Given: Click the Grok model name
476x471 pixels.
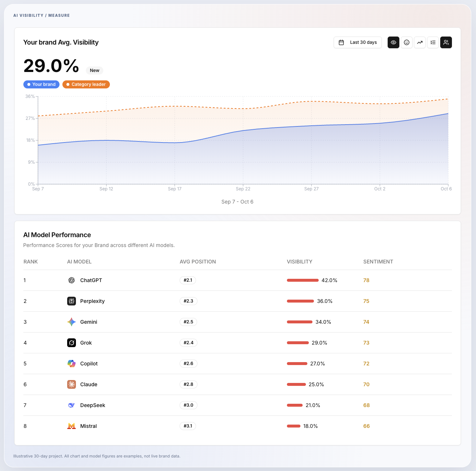Looking at the screenshot, I should [86, 343].
